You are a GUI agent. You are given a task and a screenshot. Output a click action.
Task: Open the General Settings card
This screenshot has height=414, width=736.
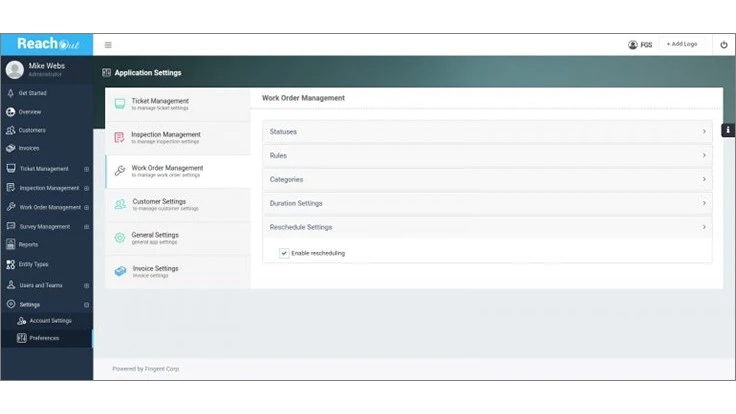177,238
